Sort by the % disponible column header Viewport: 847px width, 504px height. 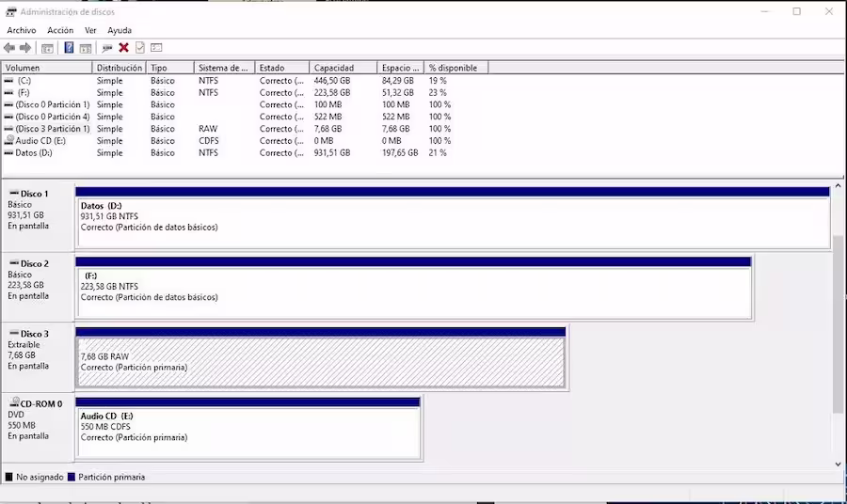tap(455, 68)
